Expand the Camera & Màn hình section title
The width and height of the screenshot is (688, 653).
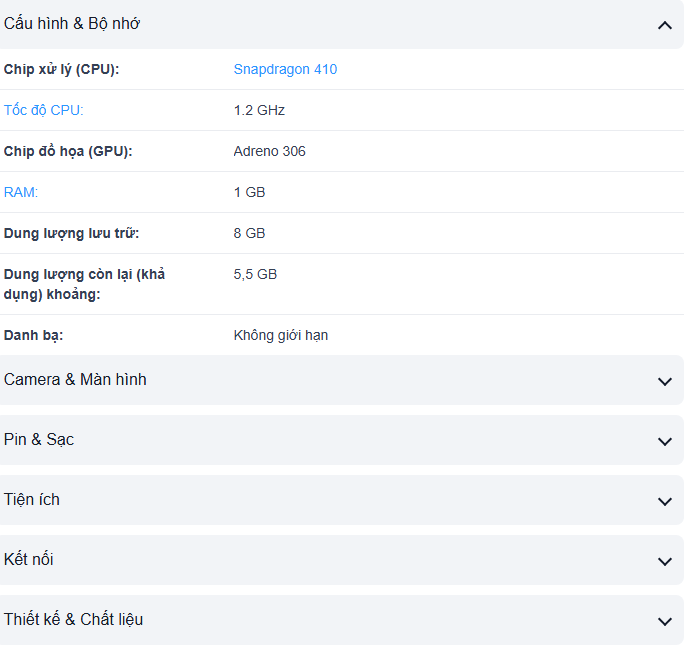point(75,380)
